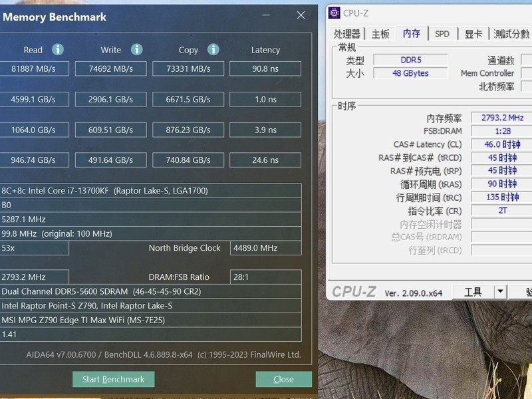Screen dimensions: 532x399
Task: Open the SPD tab in CPU-Z
Action: [x=442, y=34]
